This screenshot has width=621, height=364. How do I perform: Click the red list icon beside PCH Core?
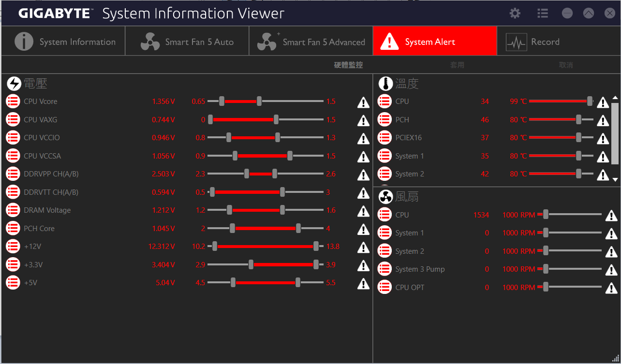coord(13,228)
